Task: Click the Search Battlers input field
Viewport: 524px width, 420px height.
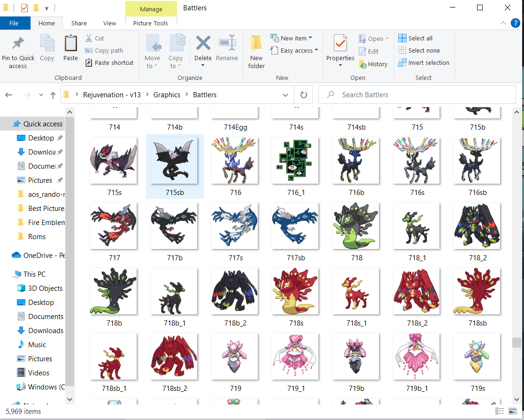Action: coord(417,95)
